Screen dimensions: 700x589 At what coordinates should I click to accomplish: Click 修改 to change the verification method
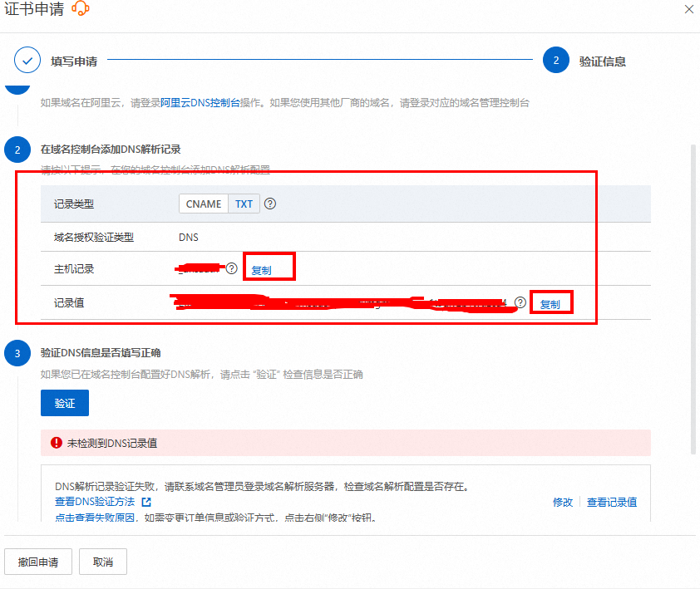tap(563, 502)
